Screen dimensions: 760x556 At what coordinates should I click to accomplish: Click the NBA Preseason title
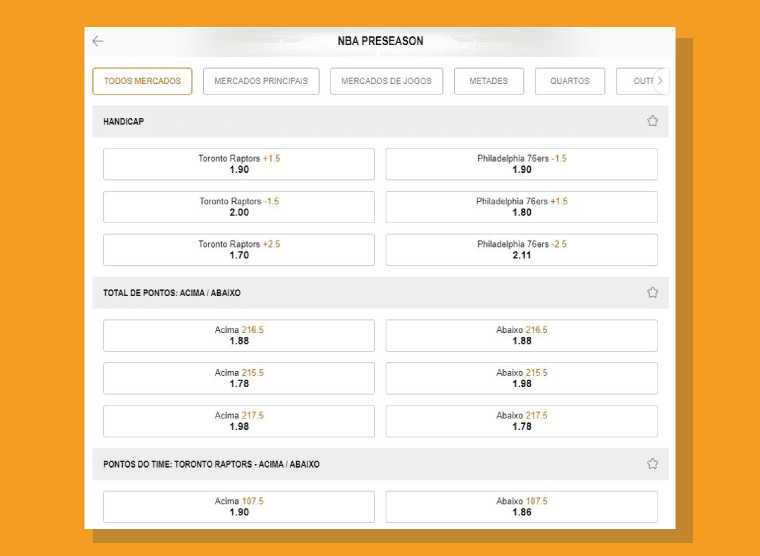(380, 41)
